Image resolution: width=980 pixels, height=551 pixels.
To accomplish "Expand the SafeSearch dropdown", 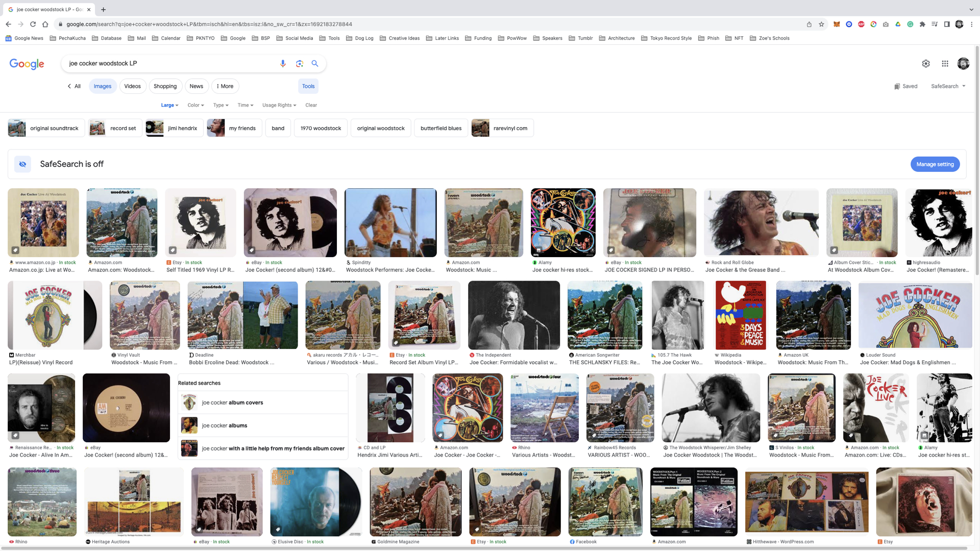I will (x=948, y=86).
